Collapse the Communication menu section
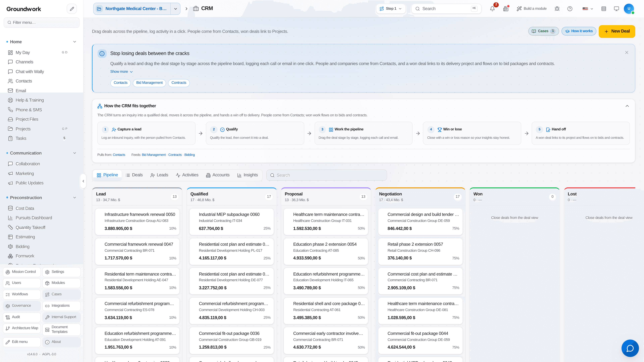This screenshot has width=644, height=362. (x=74, y=153)
